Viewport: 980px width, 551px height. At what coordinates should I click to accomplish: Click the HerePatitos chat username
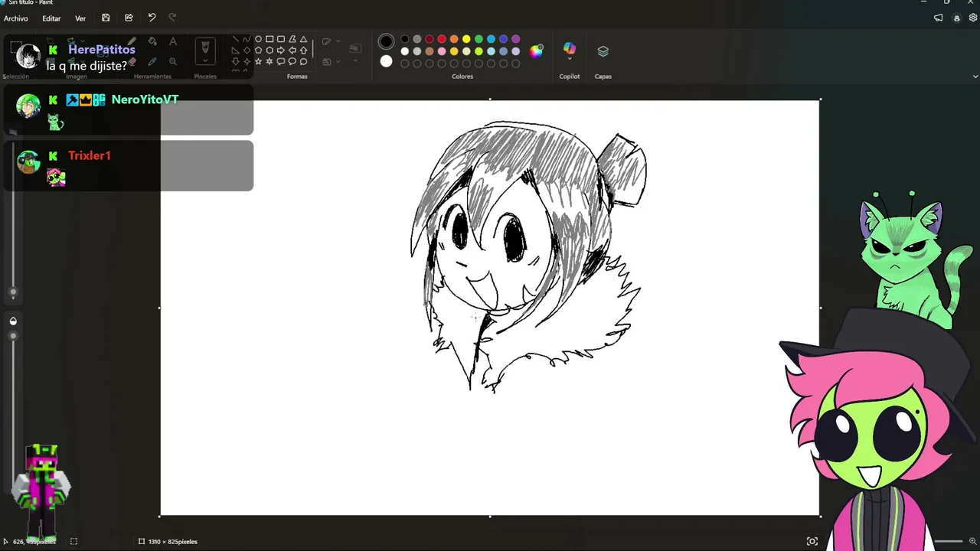tap(102, 50)
